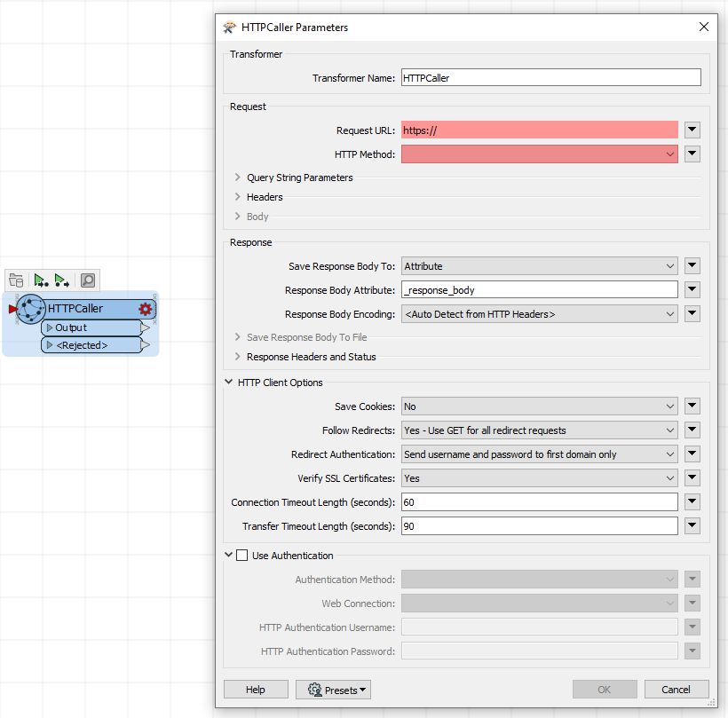Click the Run From This transformer icon

point(62,280)
